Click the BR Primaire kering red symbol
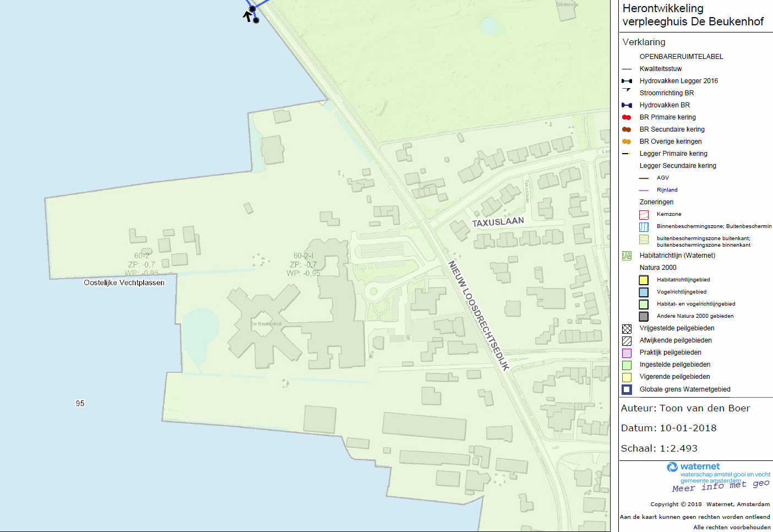The image size is (773, 532). (627, 117)
